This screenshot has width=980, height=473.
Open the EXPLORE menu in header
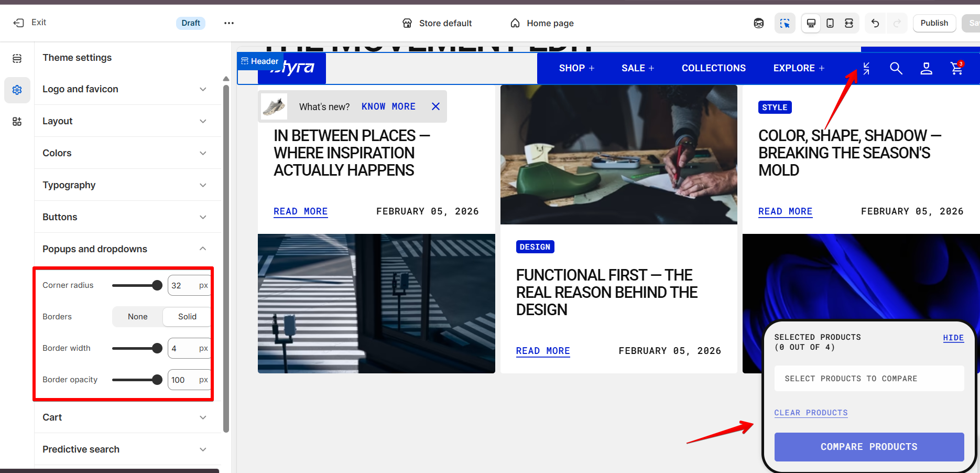tap(799, 68)
